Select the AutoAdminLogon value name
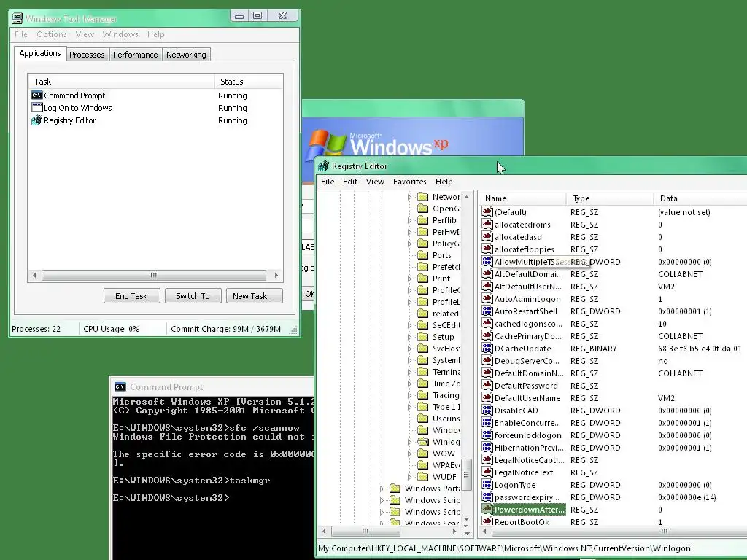Viewport: 747px width, 560px height. (x=527, y=298)
